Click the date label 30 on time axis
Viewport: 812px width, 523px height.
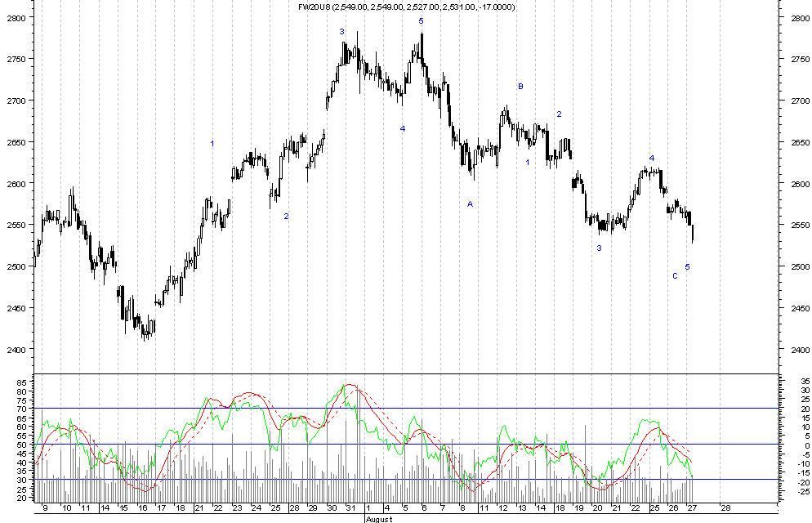(x=332, y=508)
